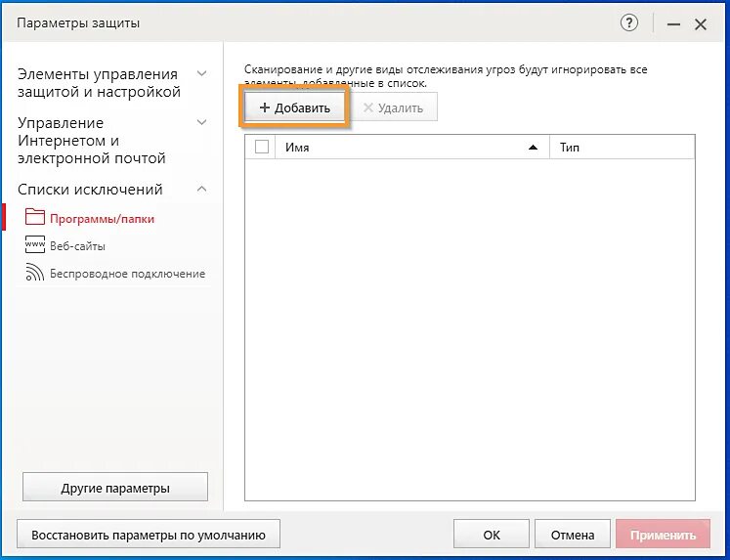The image size is (730, 560).
Task: Click the Тип column header
Action: [x=622, y=148]
